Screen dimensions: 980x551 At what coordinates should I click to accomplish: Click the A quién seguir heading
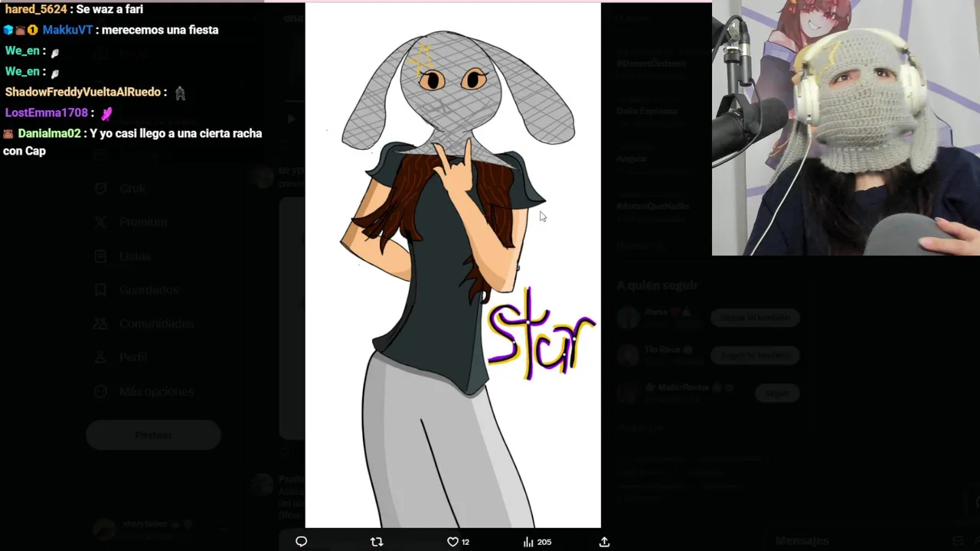(x=657, y=285)
